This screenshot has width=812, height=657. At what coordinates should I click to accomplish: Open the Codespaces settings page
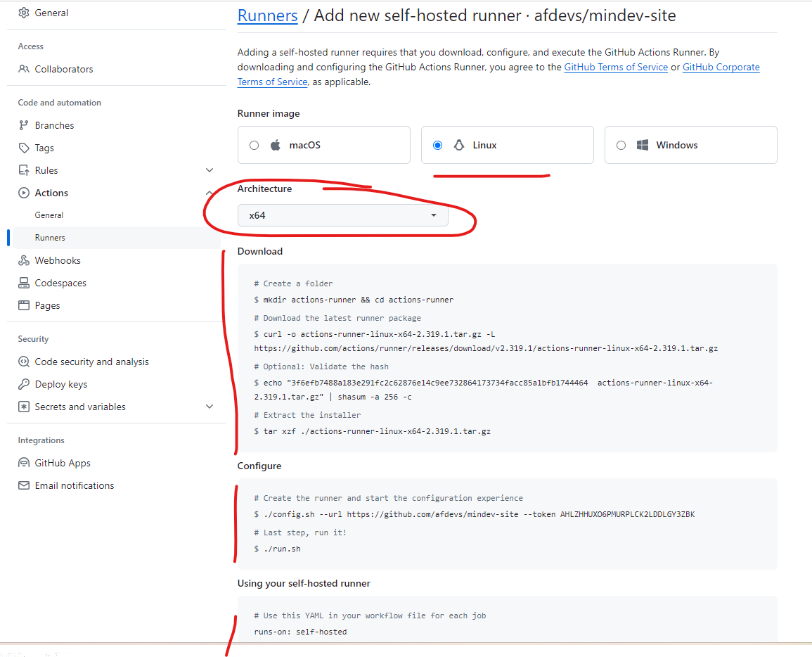click(x=60, y=283)
